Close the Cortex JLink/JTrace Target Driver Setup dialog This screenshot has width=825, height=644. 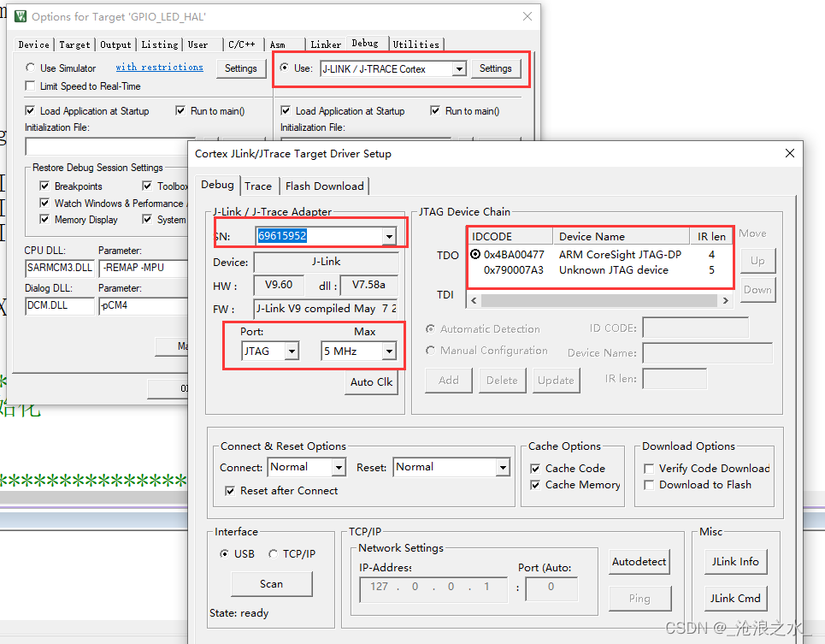click(x=789, y=153)
